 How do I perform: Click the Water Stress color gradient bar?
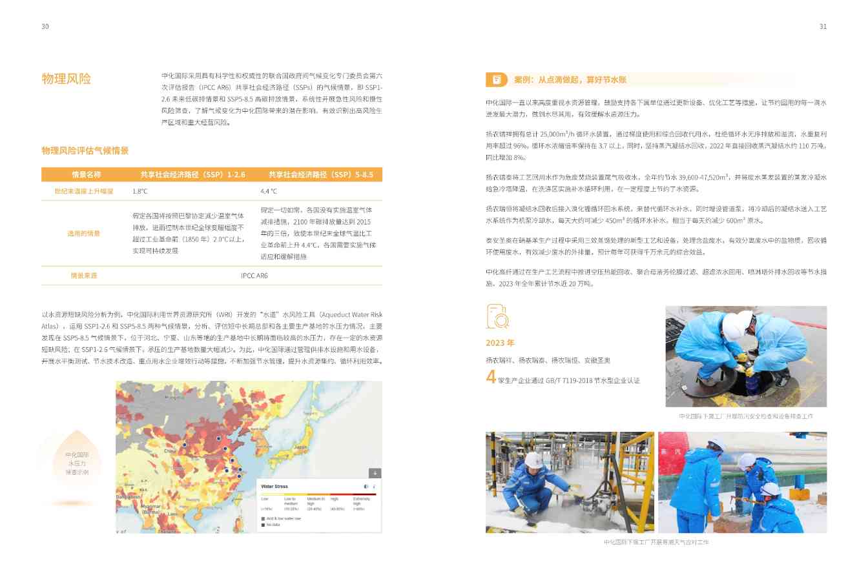(x=318, y=494)
